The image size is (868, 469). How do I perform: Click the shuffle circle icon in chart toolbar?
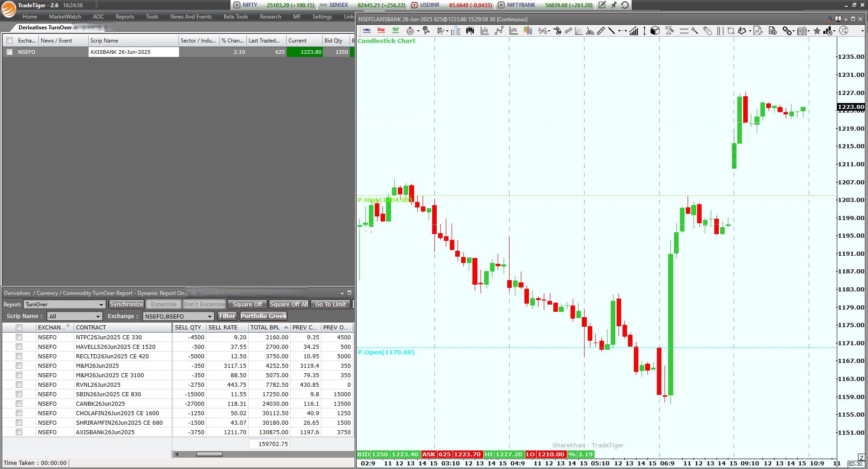point(843,31)
